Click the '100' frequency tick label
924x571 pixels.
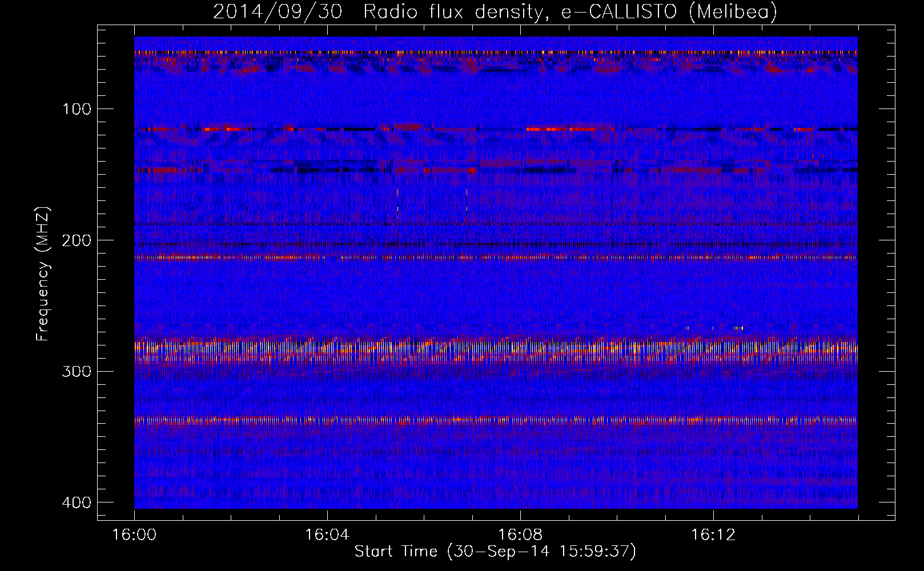point(76,109)
